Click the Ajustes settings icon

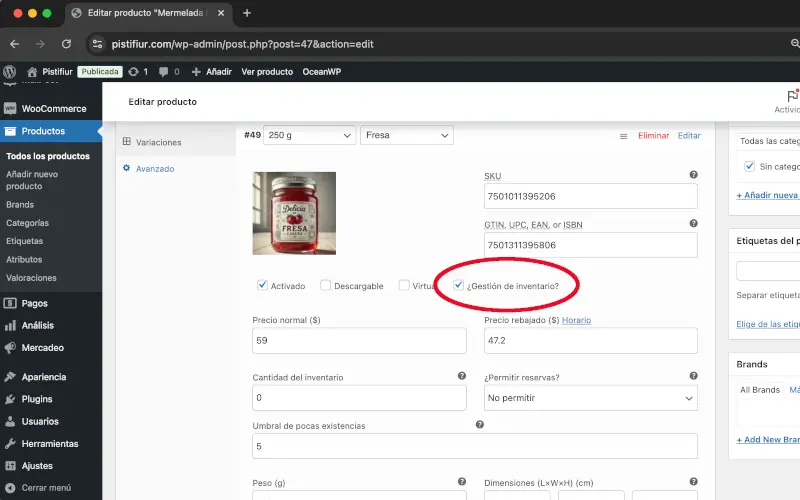pyautogui.click(x=10, y=466)
